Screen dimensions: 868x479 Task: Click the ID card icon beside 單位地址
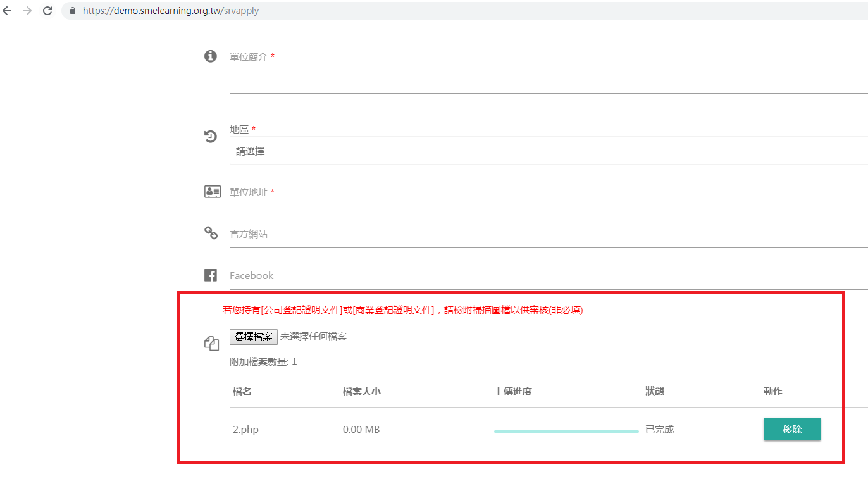click(x=213, y=192)
